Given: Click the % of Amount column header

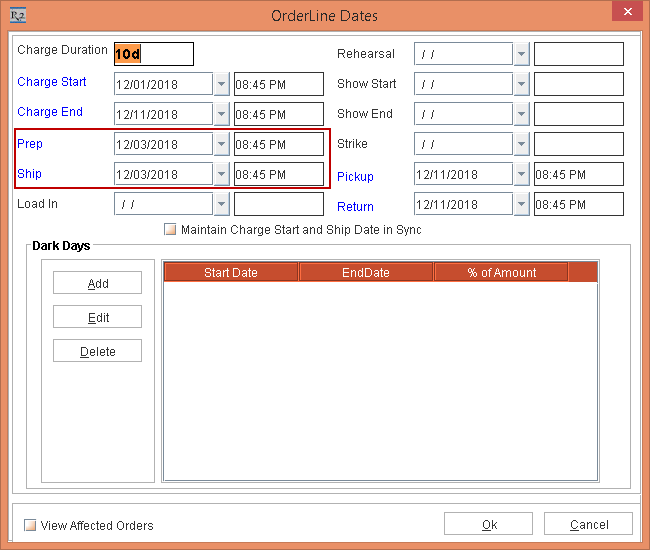Looking at the screenshot, I should pyautogui.click(x=501, y=272).
